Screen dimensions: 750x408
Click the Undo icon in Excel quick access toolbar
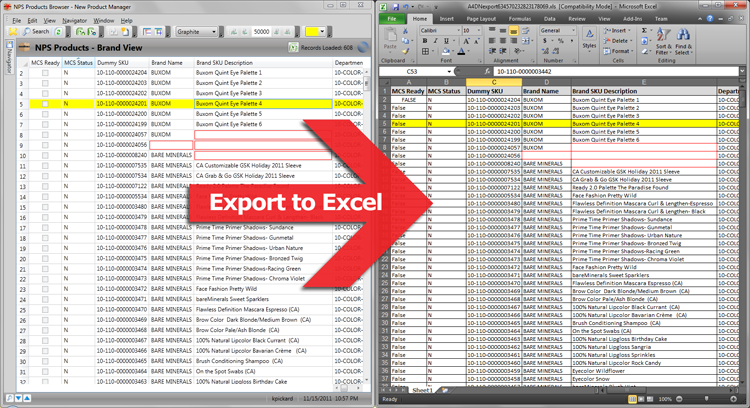406,7
